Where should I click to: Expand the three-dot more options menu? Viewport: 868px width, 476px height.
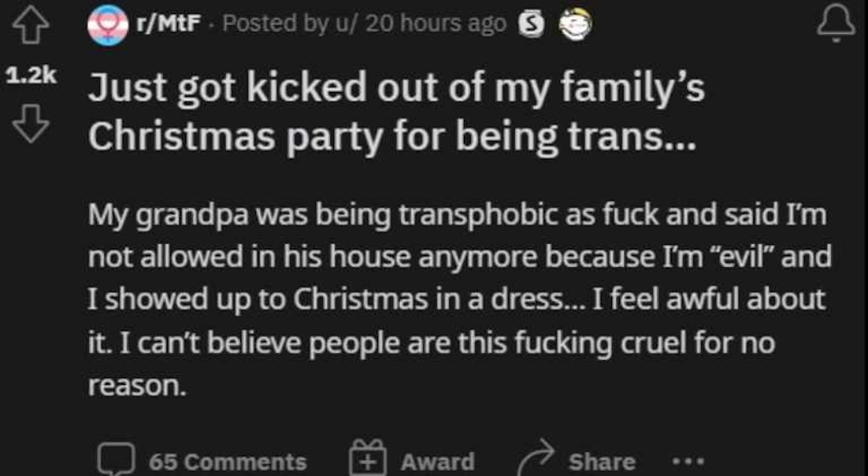(x=688, y=461)
